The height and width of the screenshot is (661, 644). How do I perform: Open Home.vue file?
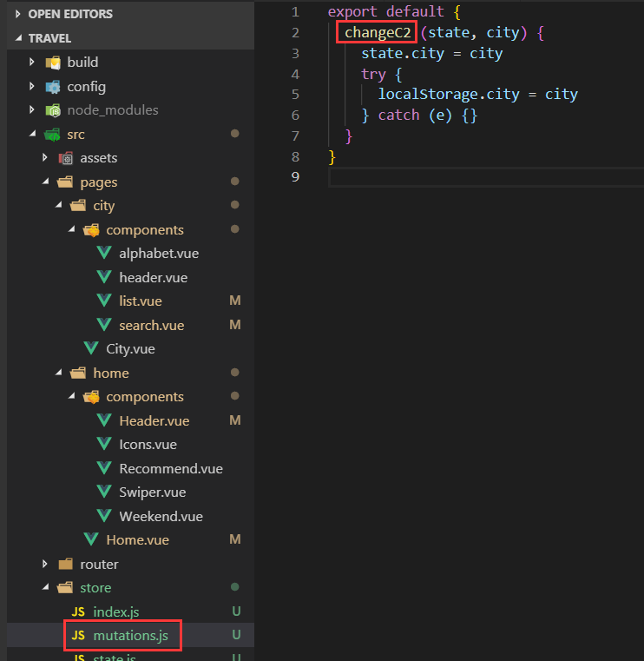pyautogui.click(x=137, y=539)
